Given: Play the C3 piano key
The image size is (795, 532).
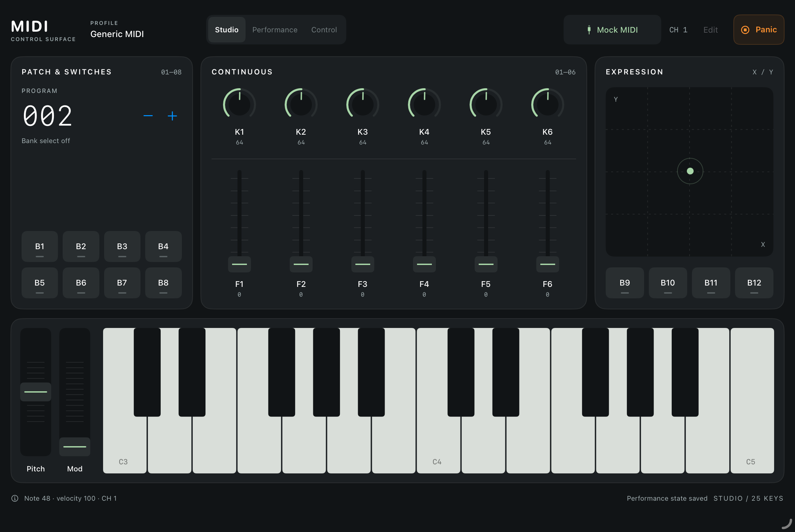Looking at the screenshot, I should (125, 444).
